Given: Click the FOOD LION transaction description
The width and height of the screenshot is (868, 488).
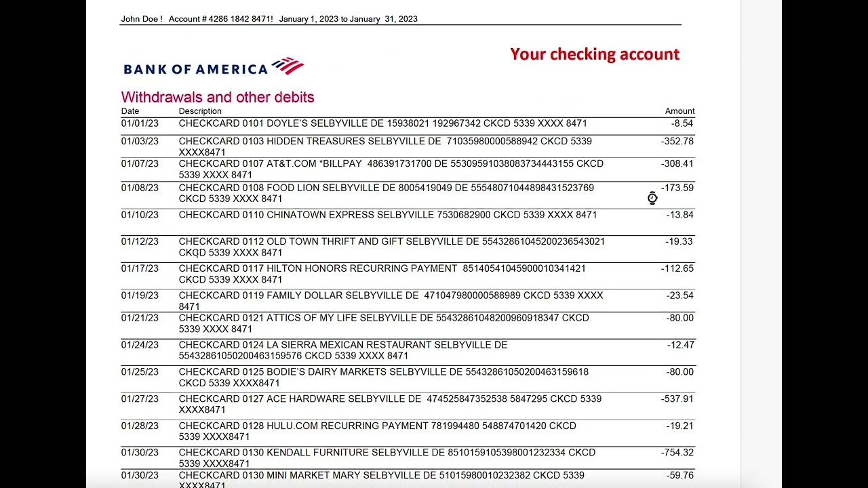Looking at the screenshot, I should click(x=386, y=193).
